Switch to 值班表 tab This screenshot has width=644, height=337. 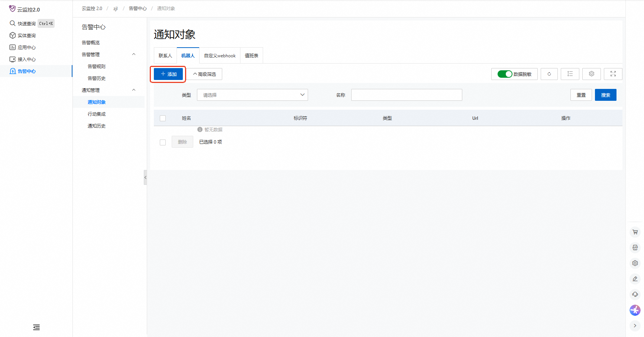coord(252,55)
